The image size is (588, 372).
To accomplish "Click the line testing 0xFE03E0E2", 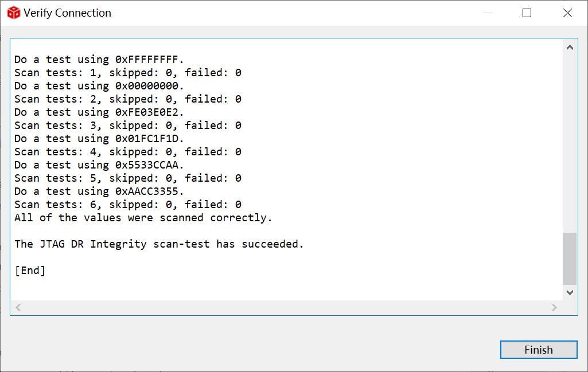I will [x=99, y=112].
